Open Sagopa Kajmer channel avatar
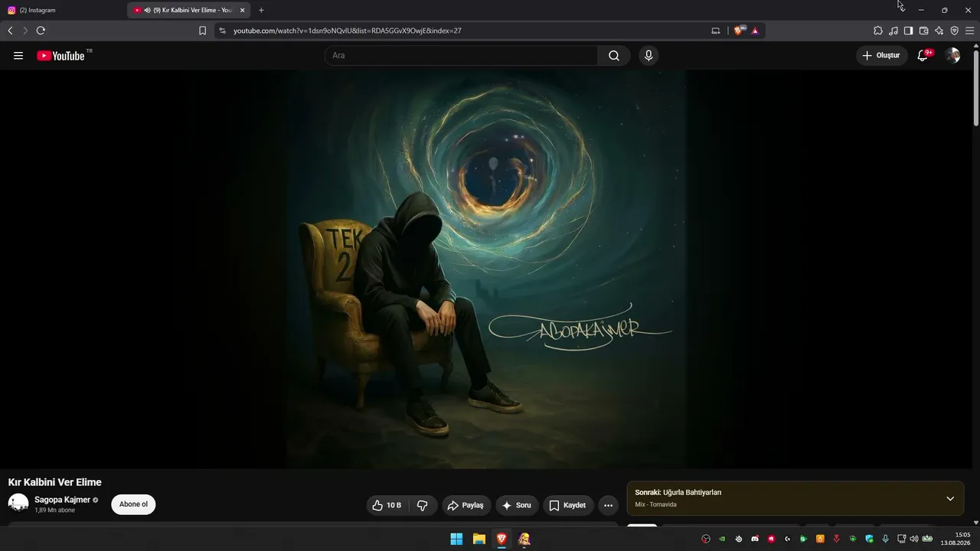 pyautogui.click(x=18, y=504)
